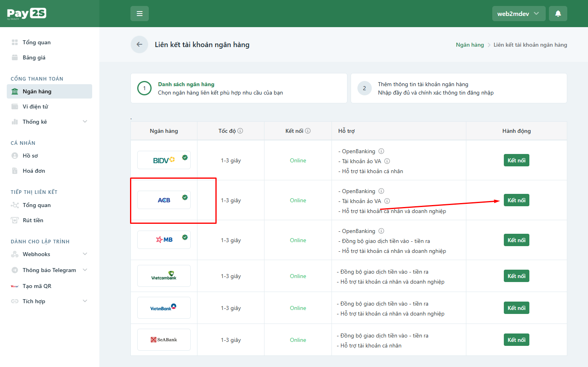Click the affiliate Tổng quan network icon

coord(15,205)
